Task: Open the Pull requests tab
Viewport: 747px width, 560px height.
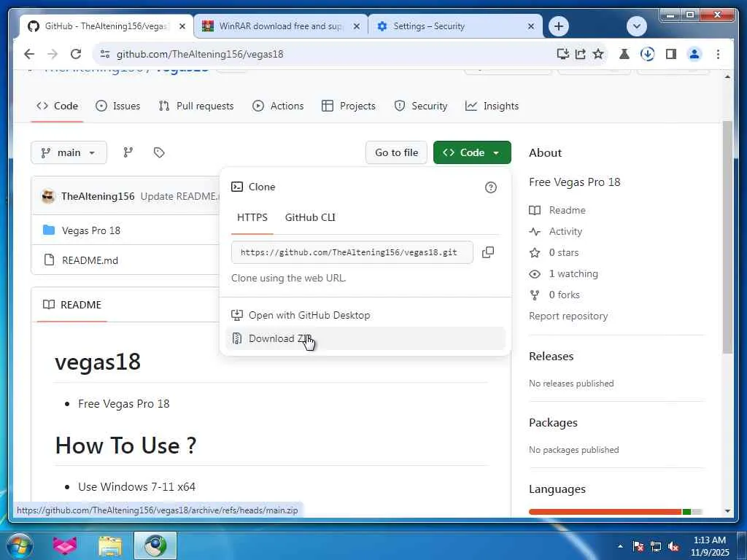Action: 196,106
